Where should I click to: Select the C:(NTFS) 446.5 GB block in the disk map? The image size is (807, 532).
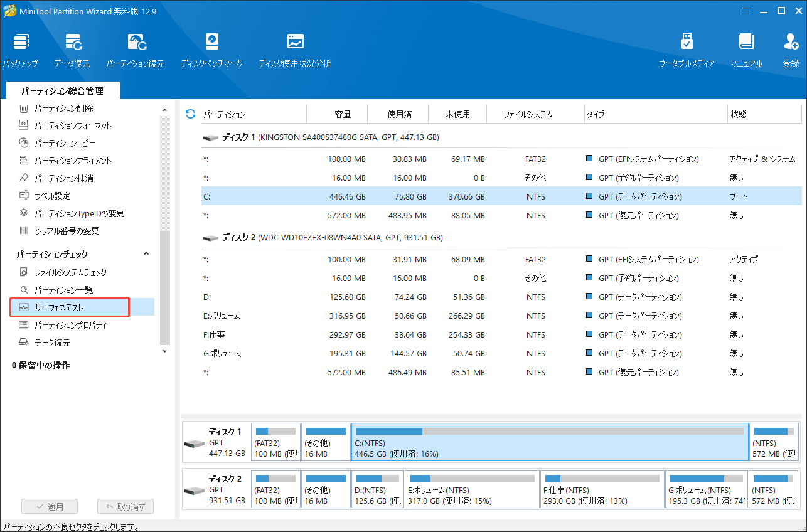click(550, 442)
